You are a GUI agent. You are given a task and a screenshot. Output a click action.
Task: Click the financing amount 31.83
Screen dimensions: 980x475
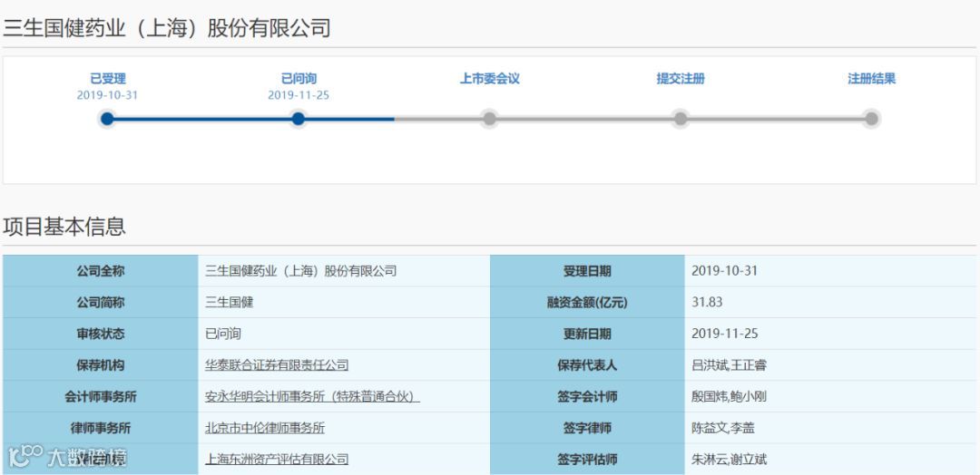pos(707,302)
